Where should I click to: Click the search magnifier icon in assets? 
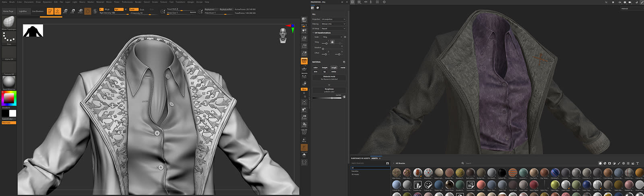pyautogui.click(x=463, y=163)
